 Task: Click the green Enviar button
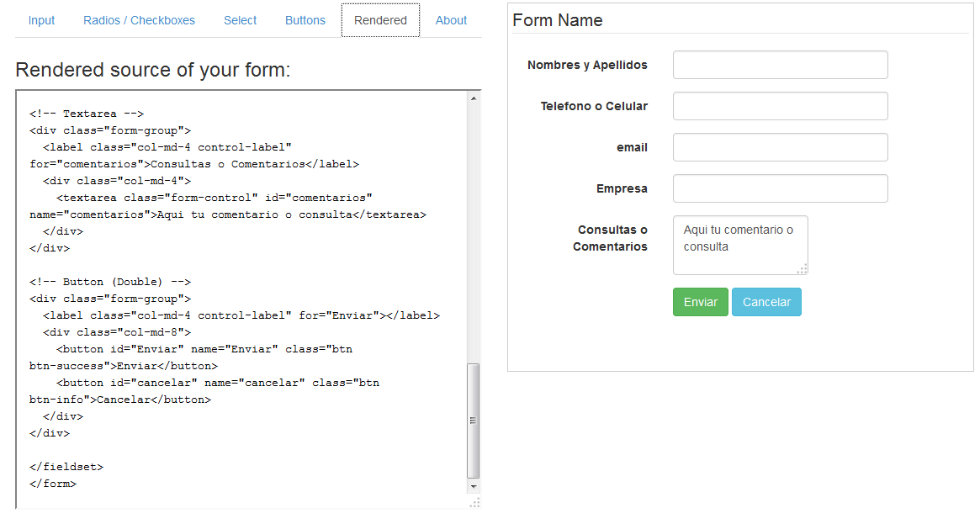(x=700, y=301)
